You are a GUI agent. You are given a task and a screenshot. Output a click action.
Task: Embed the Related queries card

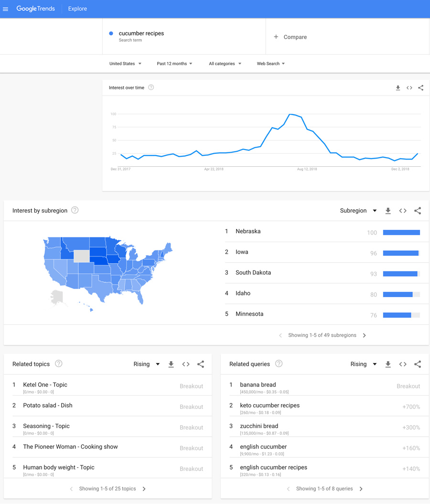click(403, 365)
